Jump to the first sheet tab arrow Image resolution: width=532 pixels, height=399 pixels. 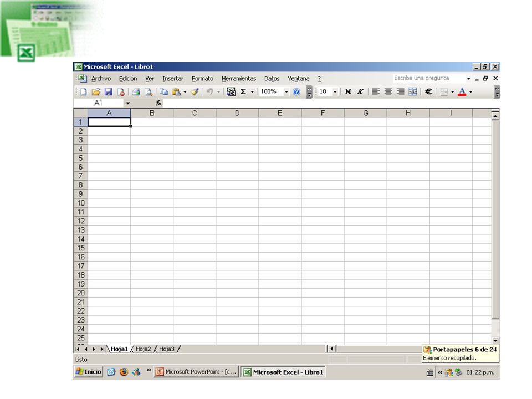78,349
